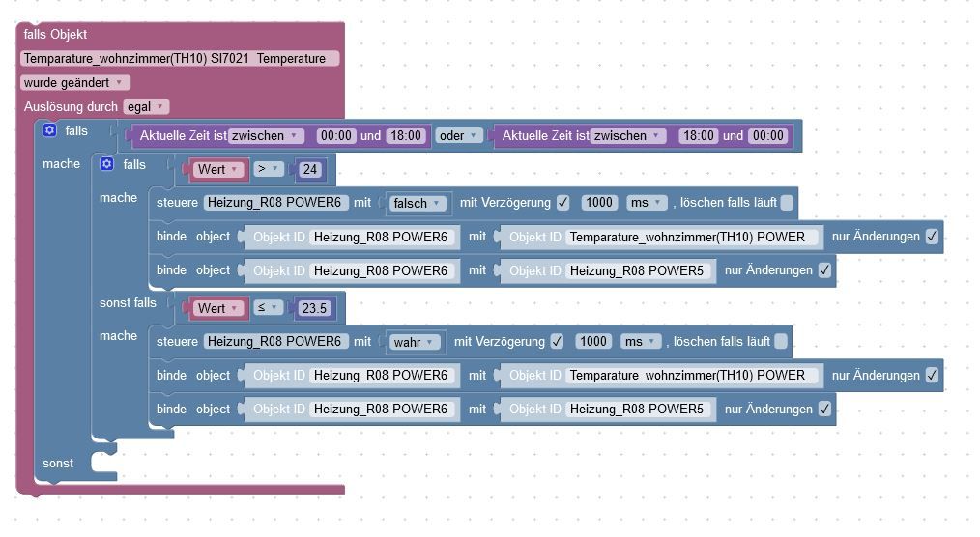The height and width of the screenshot is (537, 980).
Task: Edit 1000 delay value in wahr row
Action: click(x=593, y=341)
